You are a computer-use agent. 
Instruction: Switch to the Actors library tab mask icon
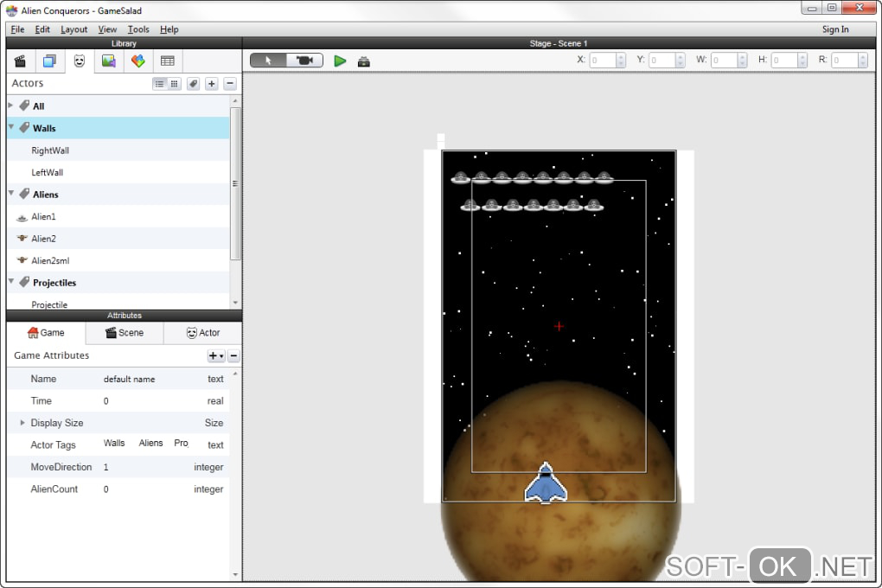click(x=80, y=61)
